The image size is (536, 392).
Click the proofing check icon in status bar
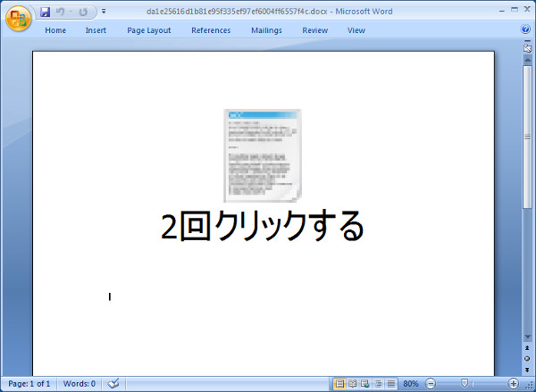tap(113, 383)
